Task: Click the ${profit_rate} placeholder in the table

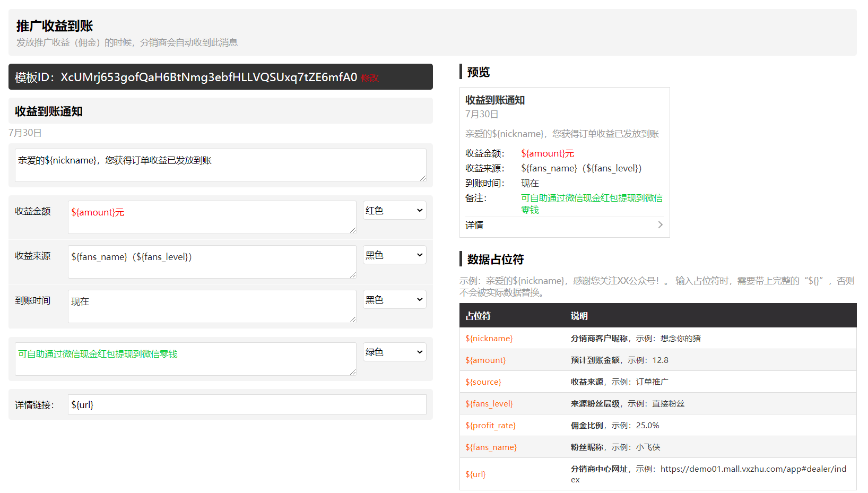Action: pyautogui.click(x=490, y=426)
